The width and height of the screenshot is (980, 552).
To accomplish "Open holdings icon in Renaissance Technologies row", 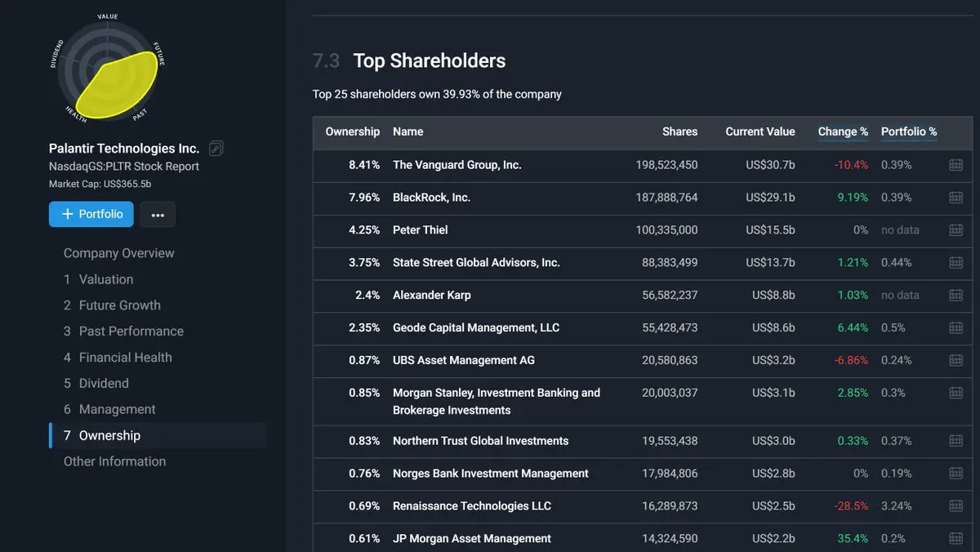I will click(955, 506).
